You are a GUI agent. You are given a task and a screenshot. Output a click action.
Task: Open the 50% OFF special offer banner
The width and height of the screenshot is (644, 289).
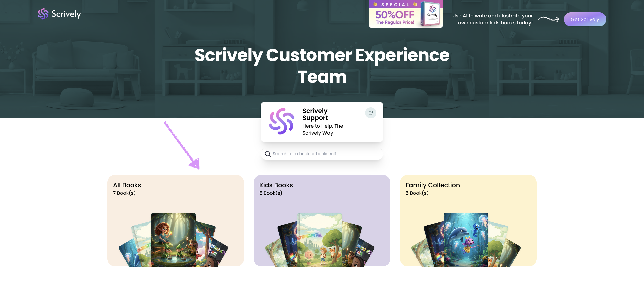click(x=406, y=14)
